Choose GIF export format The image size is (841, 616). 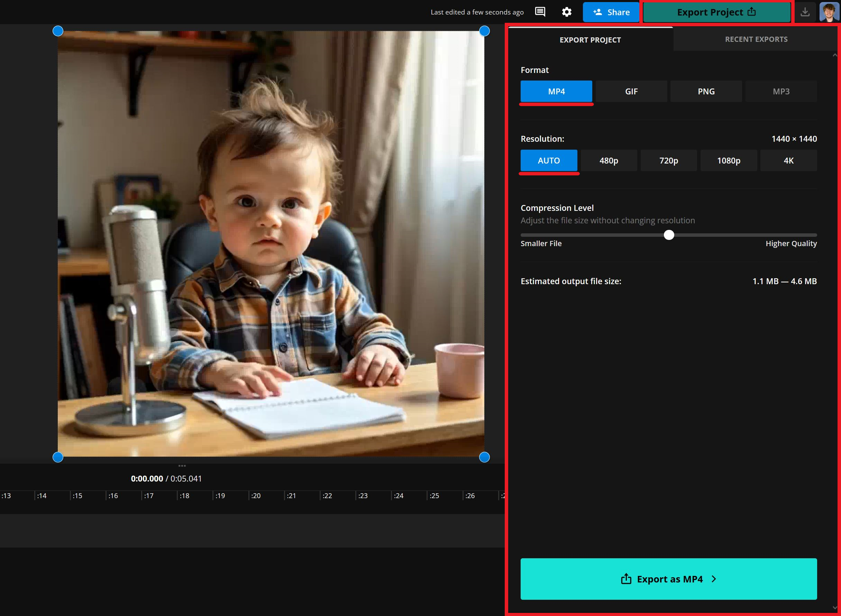(631, 91)
